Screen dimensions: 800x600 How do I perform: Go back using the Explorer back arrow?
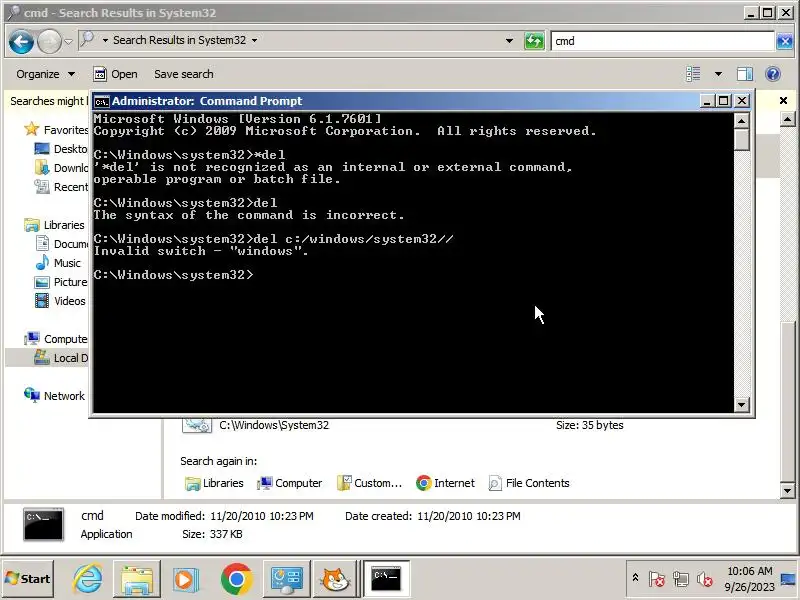click(x=21, y=41)
